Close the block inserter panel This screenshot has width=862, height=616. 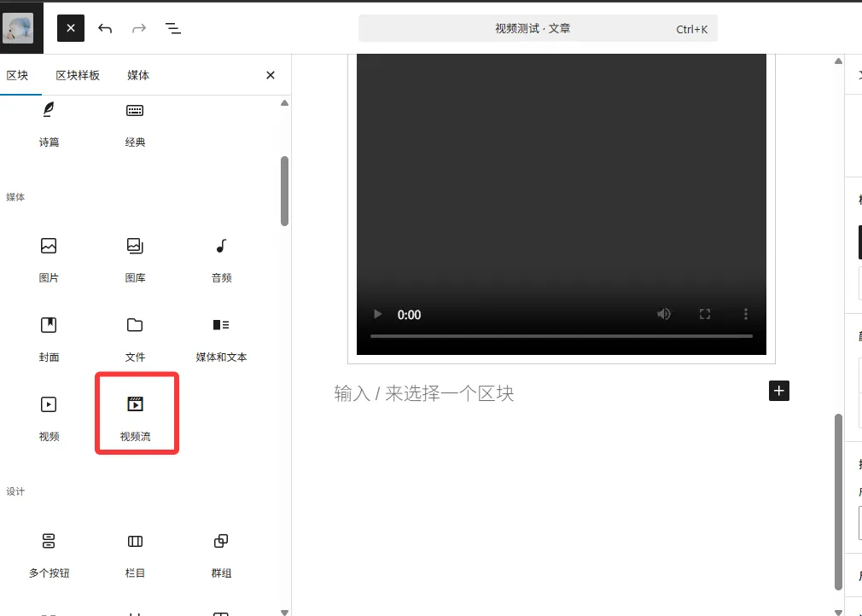pos(271,75)
